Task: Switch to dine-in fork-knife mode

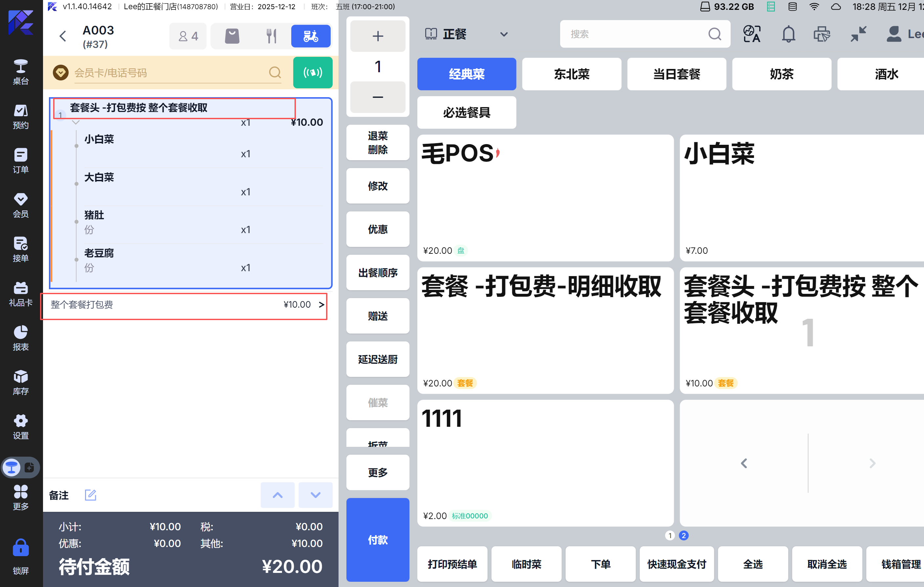Action: click(271, 36)
